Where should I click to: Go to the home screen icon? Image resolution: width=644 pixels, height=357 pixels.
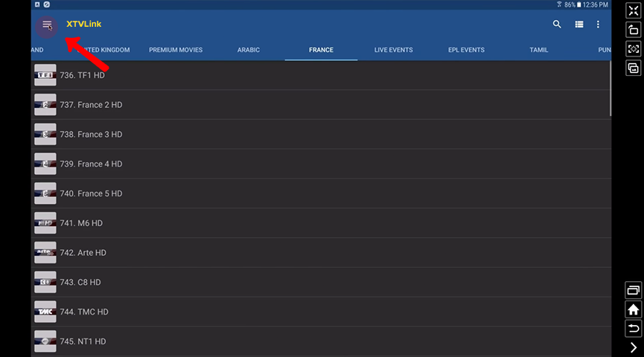point(634,310)
